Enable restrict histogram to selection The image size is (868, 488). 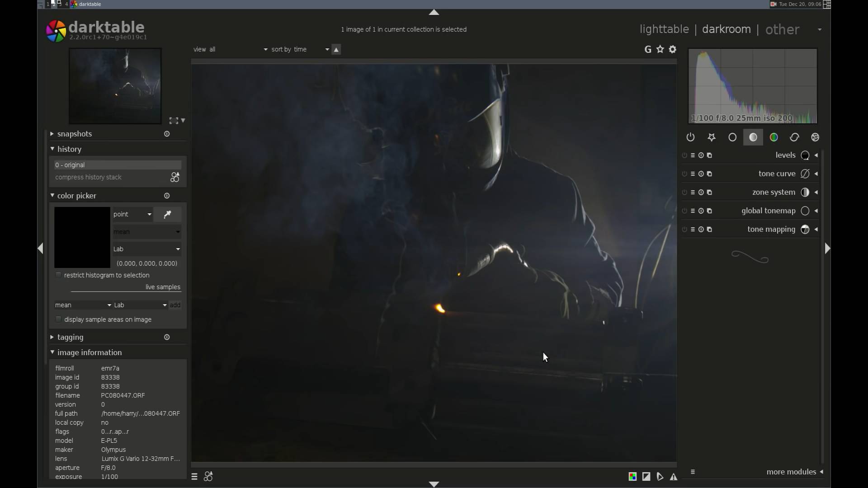[58, 275]
